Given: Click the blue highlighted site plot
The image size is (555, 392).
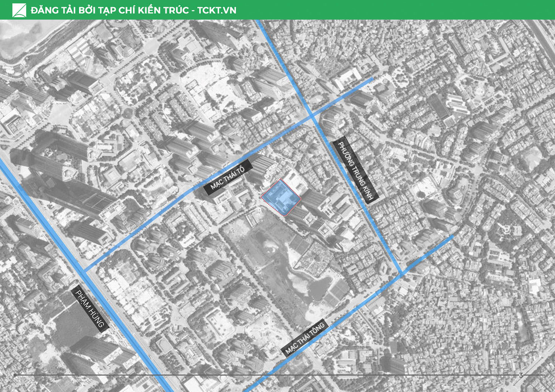Looking at the screenshot, I should (281, 197).
